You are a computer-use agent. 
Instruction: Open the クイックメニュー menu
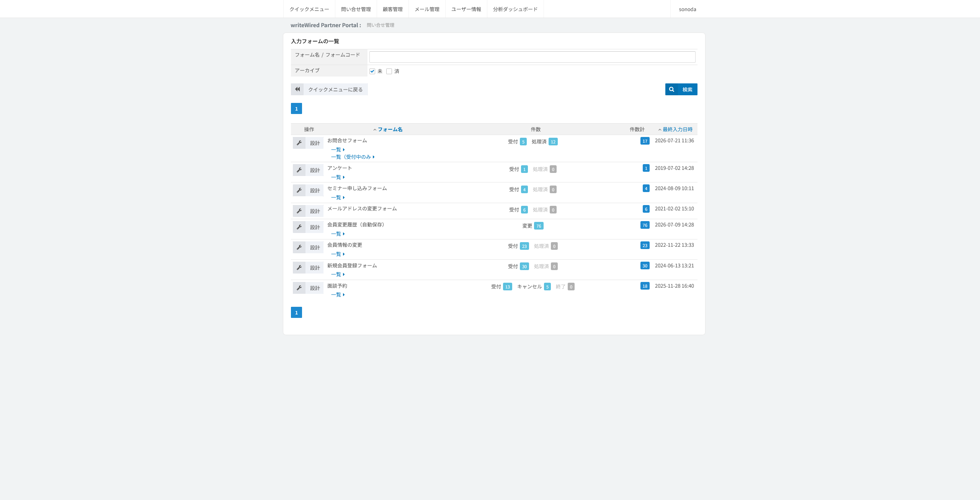(309, 9)
